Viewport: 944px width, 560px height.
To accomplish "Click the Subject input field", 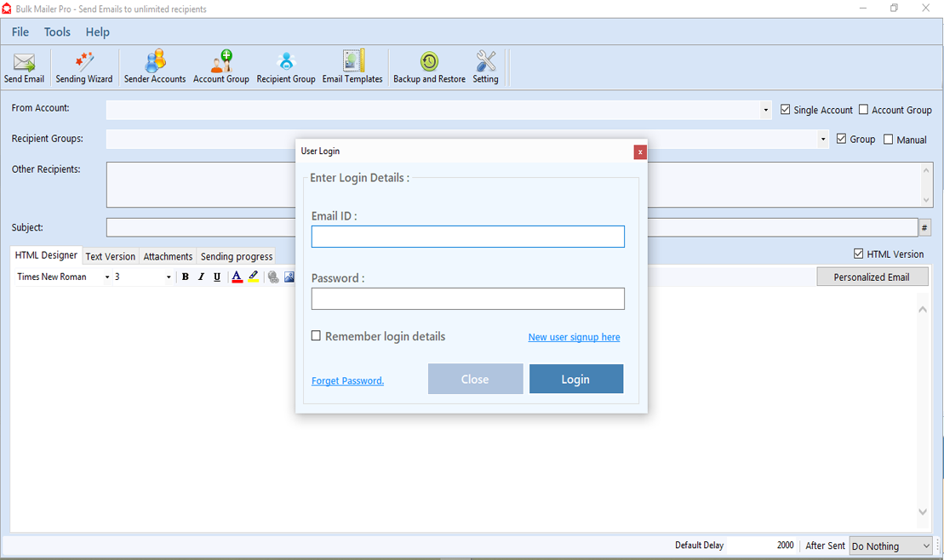I will pyautogui.click(x=512, y=227).
